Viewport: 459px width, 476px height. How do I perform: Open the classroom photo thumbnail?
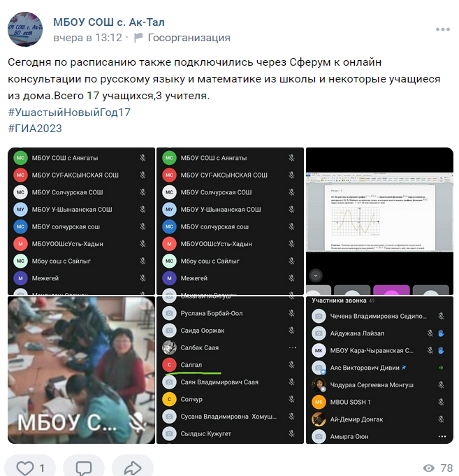tap(81, 370)
